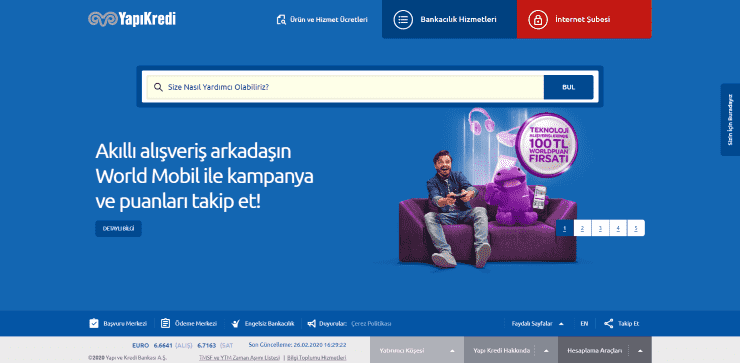This screenshot has width=740, height=363.
Task: Click the Bankacılık Hizmetleri list icon
Action: click(x=403, y=20)
